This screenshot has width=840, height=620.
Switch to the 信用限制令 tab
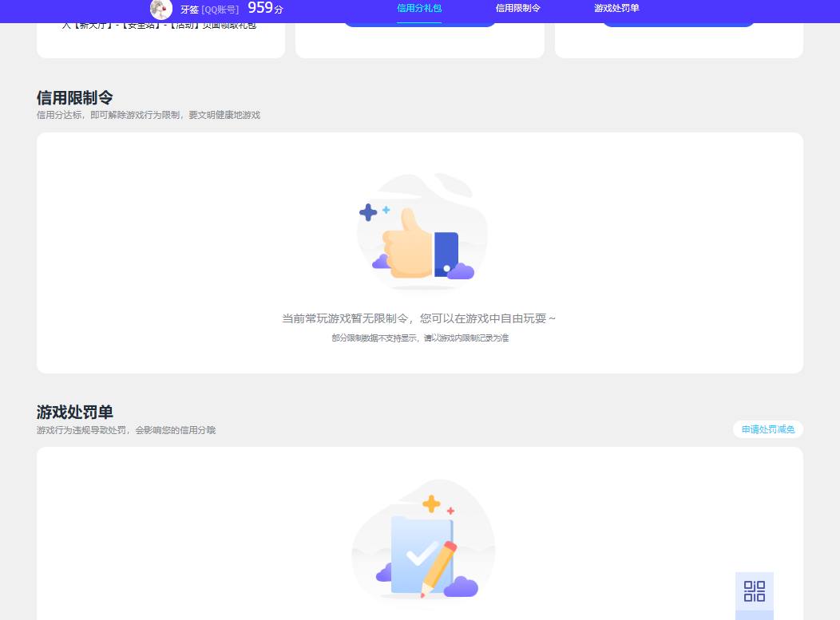(517, 8)
